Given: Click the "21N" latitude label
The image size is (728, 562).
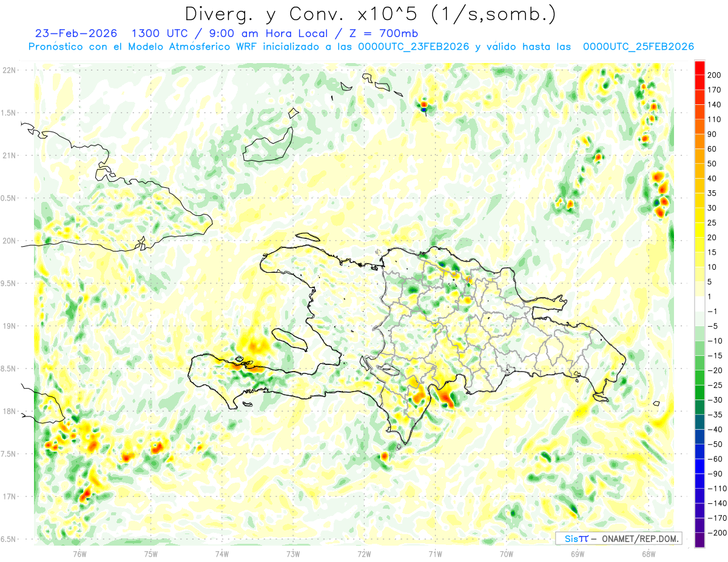Looking at the screenshot, I should [x=9, y=155].
